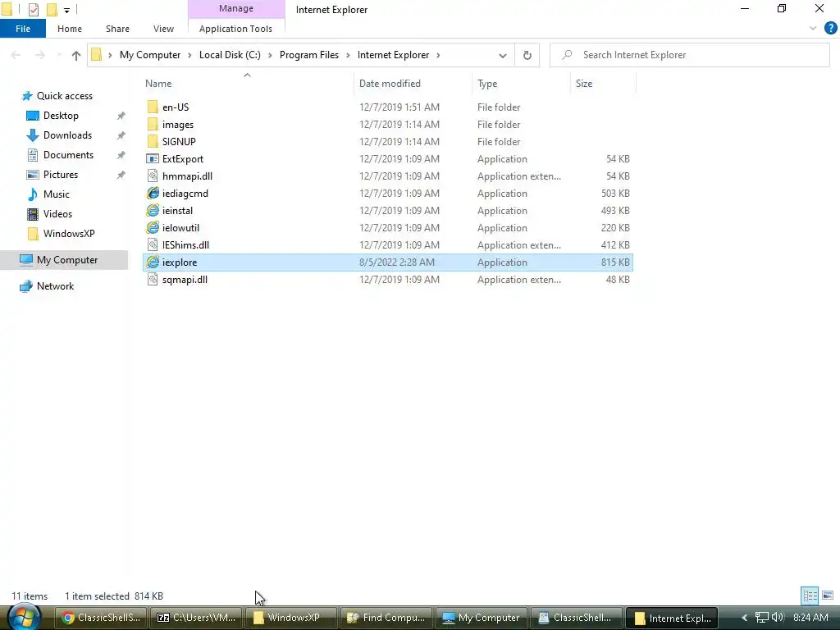Switch to the WindowsXP taskbar window
The image size is (840, 630).
(291, 617)
